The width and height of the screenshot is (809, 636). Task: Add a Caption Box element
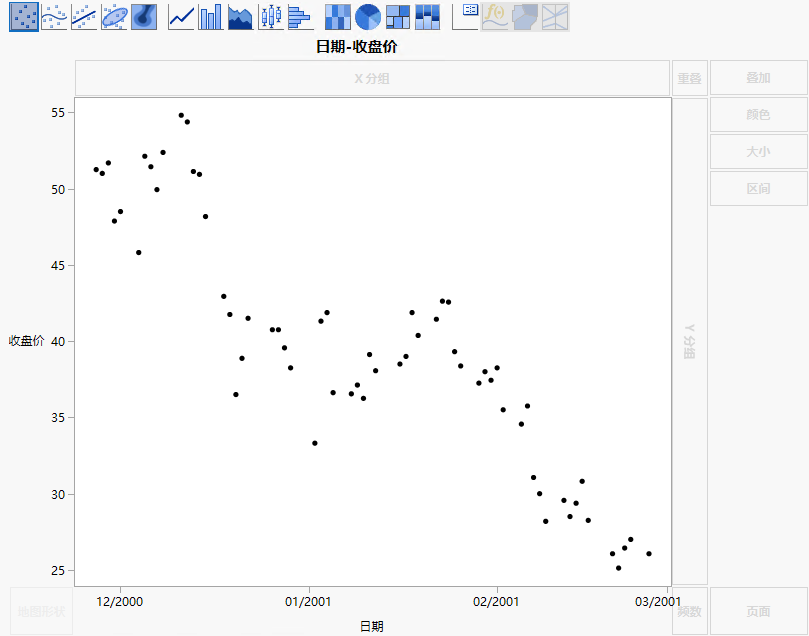(465, 17)
